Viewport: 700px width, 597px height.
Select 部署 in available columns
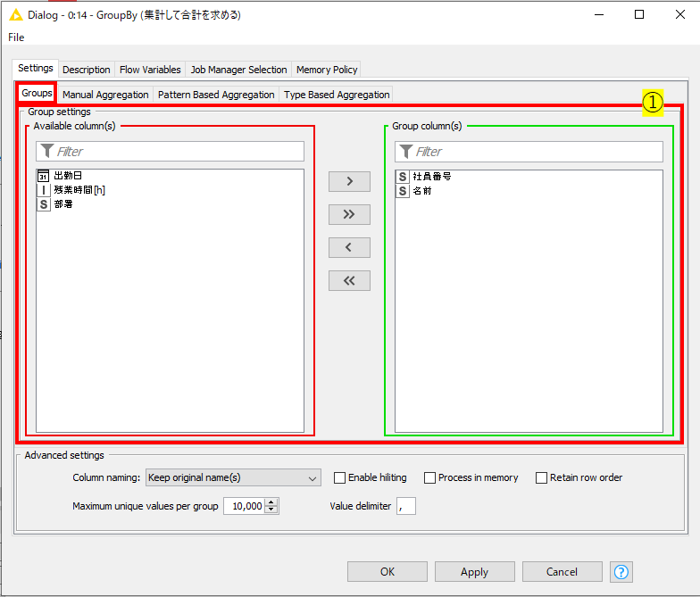point(170,204)
